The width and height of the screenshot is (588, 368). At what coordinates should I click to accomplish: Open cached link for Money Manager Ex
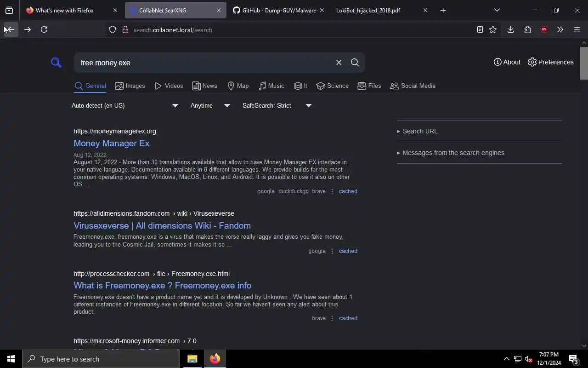tap(348, 191)
